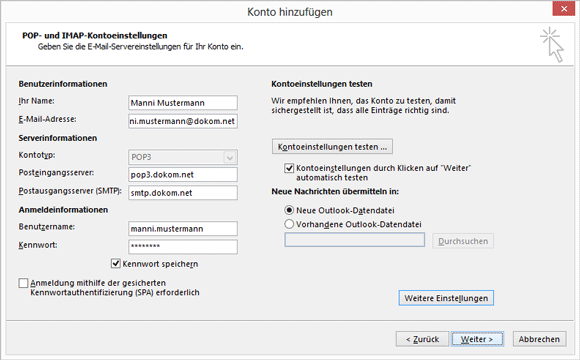This screenshot has height=360, width=580.
Task: Close the Konto hinzufügen dialog
Action: click(564, 9)
